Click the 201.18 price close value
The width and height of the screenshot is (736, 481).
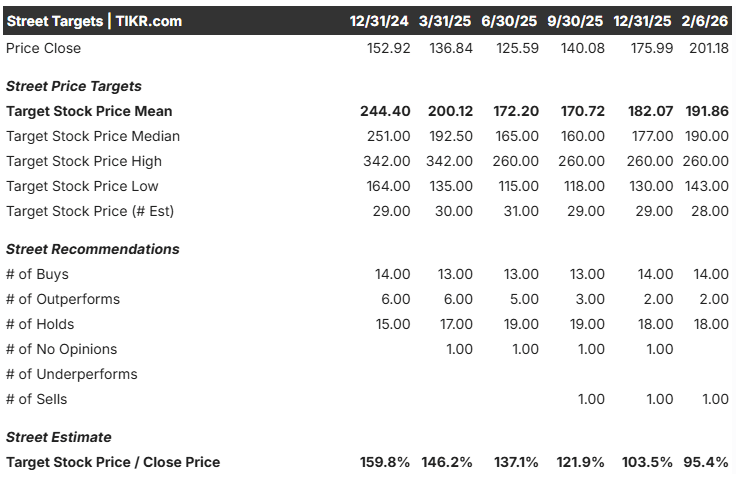pos(709,48)
